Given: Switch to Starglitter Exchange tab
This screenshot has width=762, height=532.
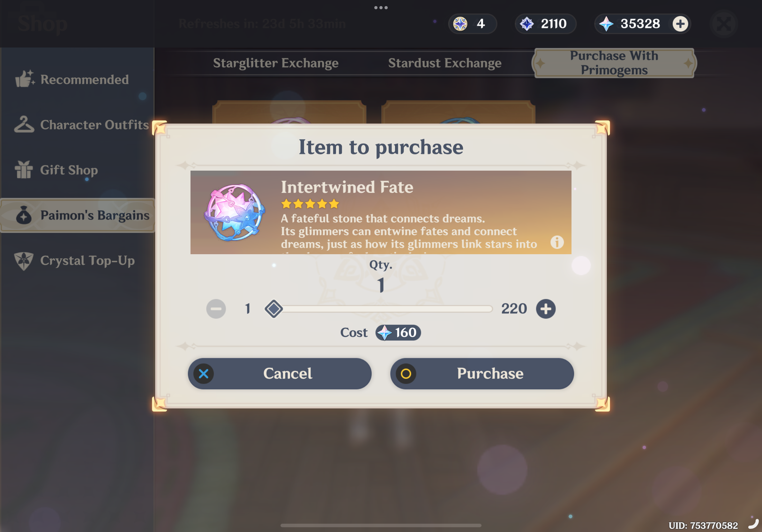Looking at the screenshot, I should pos(275,63).
